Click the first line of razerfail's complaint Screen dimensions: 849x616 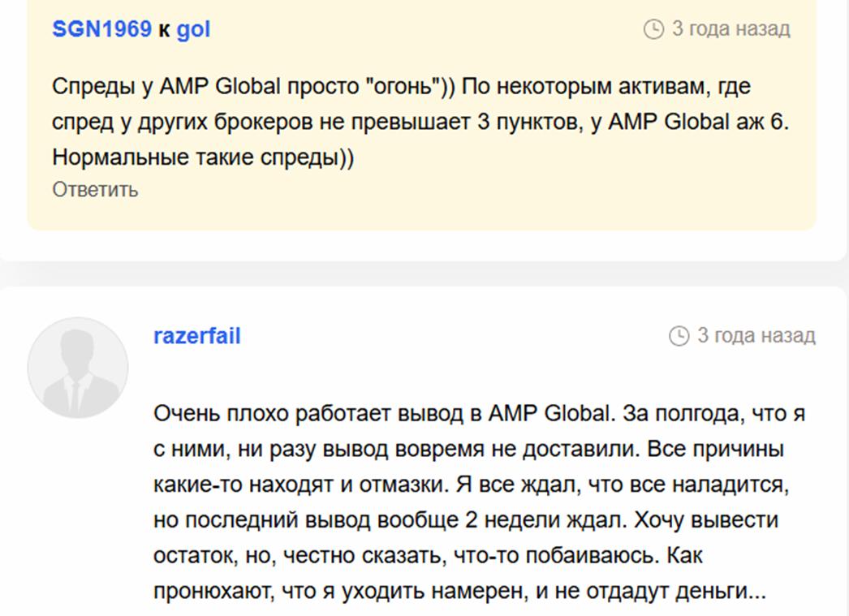pos(463,415)
